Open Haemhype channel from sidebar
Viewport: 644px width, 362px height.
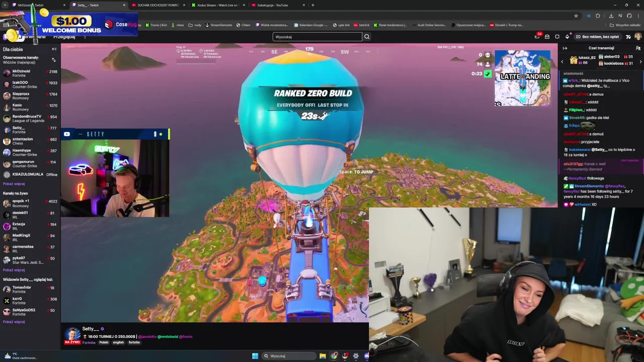[30, 152]
